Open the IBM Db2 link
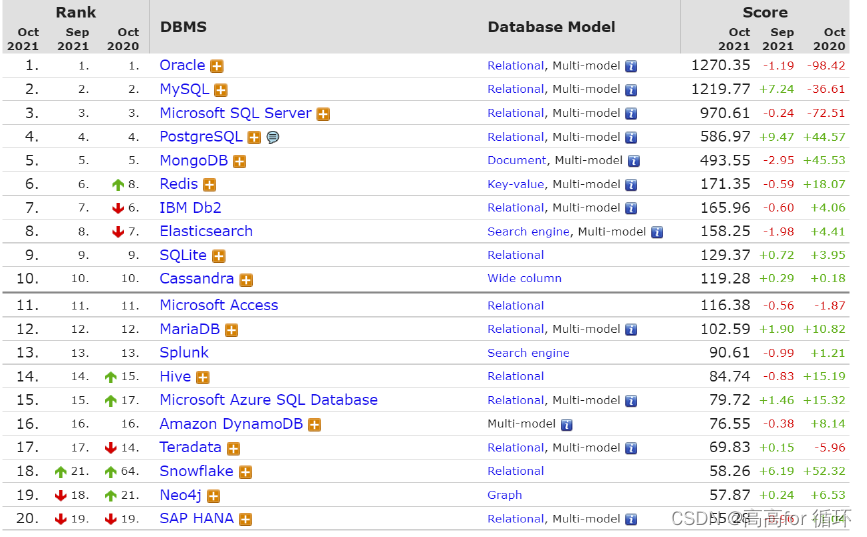This screenshot has height=537, width=867. 190,208
